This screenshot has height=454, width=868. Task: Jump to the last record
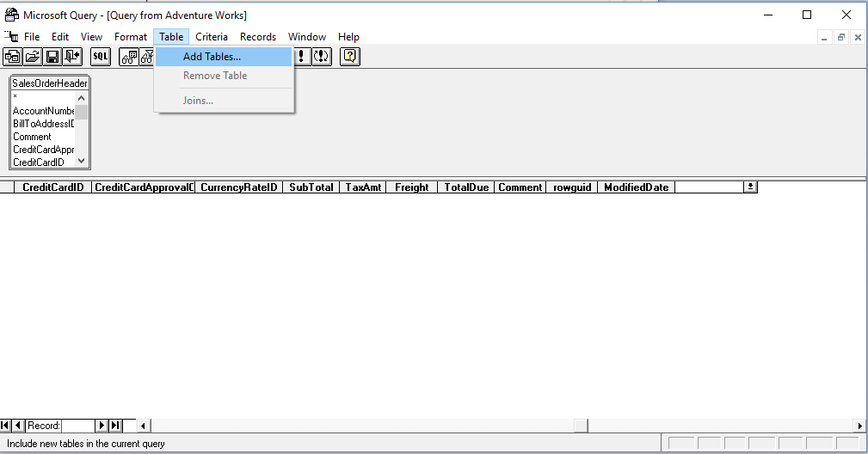(115, 426)
